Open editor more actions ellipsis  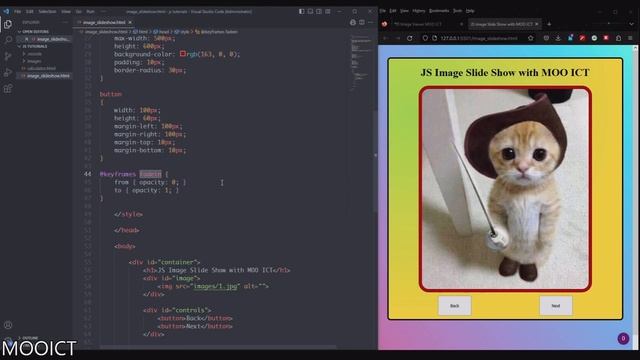370,22
